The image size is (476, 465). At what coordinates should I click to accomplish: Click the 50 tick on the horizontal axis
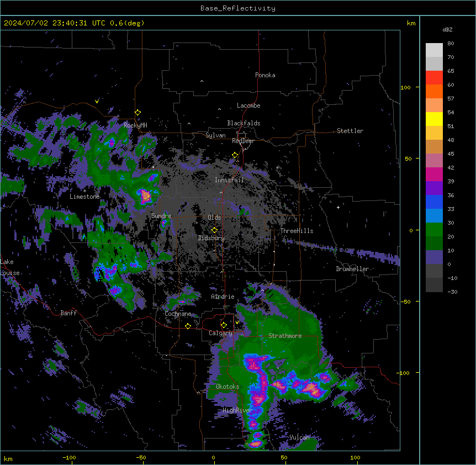coord(284,457)
